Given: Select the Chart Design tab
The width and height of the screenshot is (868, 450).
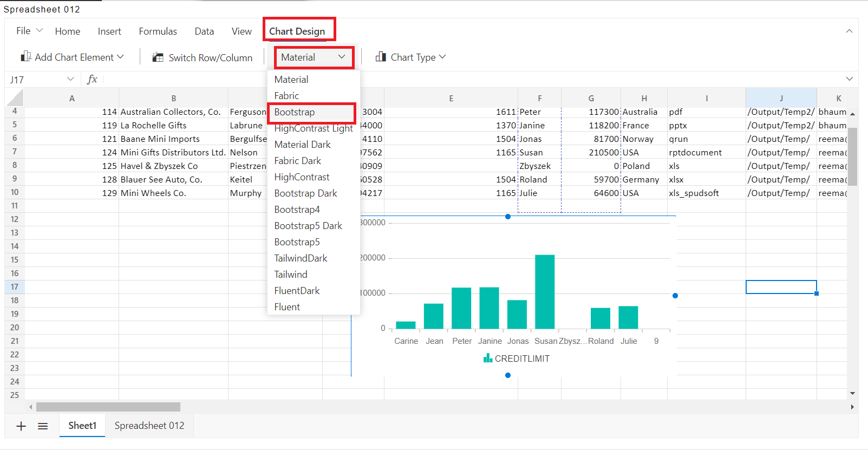Looking at the screenshot, I should 297,31.
